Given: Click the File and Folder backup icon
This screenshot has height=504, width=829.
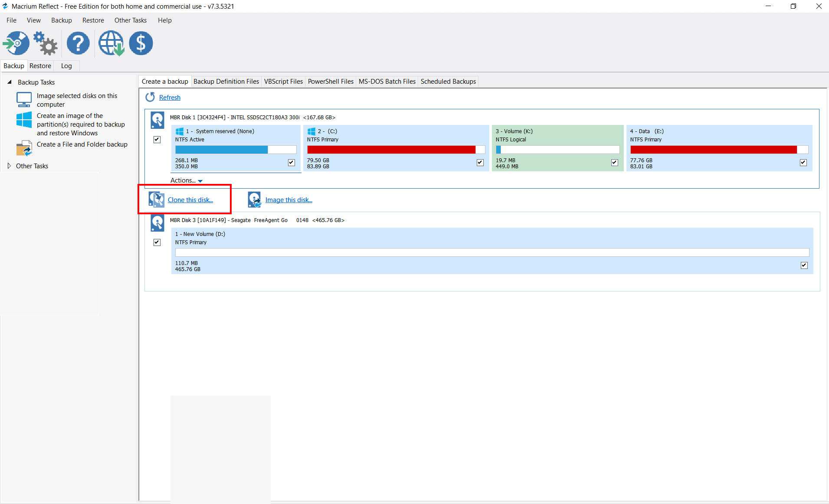Looking at the screenshot, I should click(24, 148).
